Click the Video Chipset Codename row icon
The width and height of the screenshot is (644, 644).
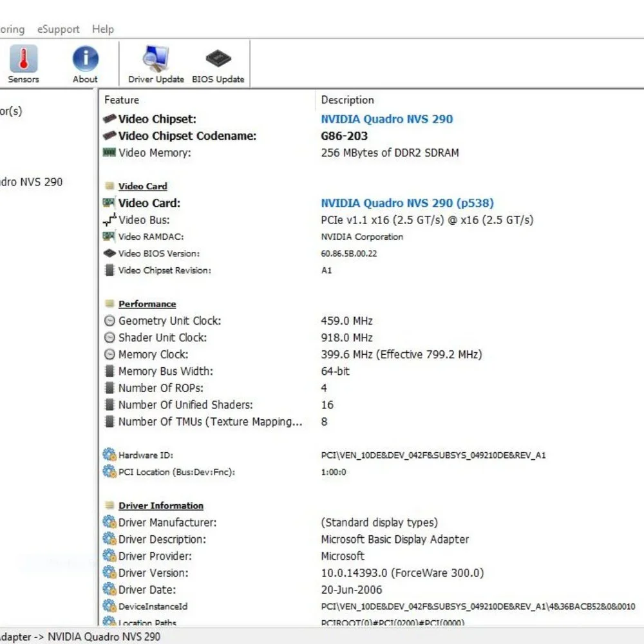click(109, 135)
